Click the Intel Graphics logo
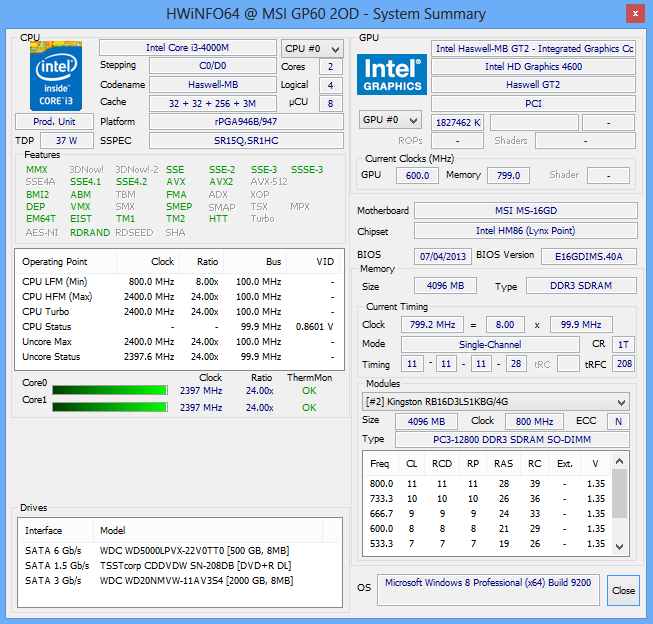Viewport: 653px width, 624px height. pyautogui.click(x=391, y=75)
